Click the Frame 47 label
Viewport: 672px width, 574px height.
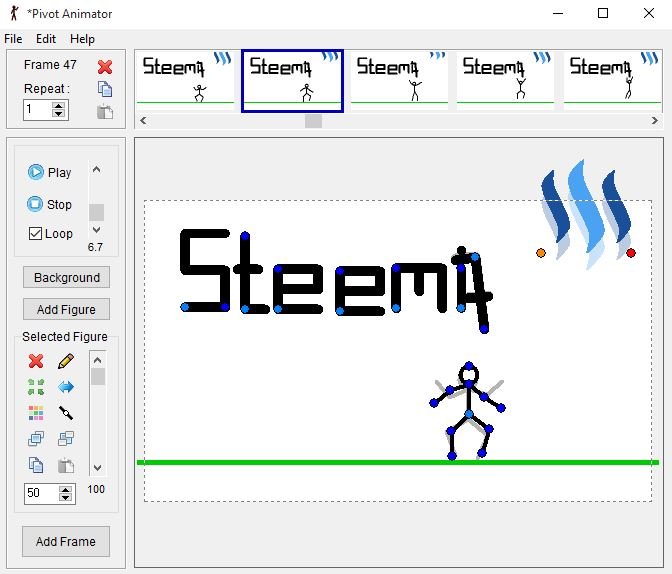pyautogui.click(x=50, y=65)
